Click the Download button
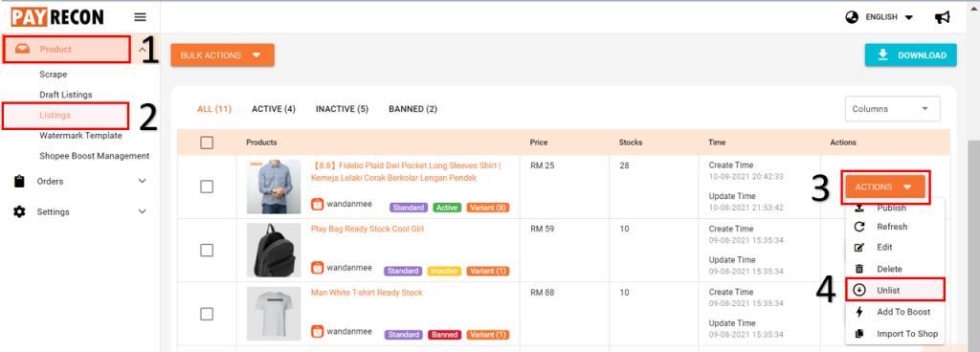Screen dimensions: 980x352 click(x=911, y=55)
